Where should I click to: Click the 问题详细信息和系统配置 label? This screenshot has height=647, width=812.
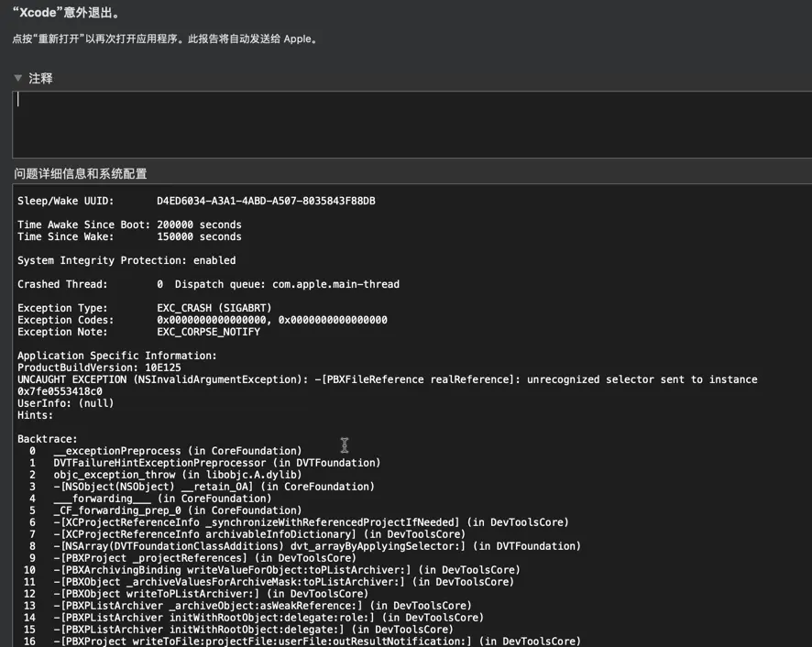pos(81,173)
